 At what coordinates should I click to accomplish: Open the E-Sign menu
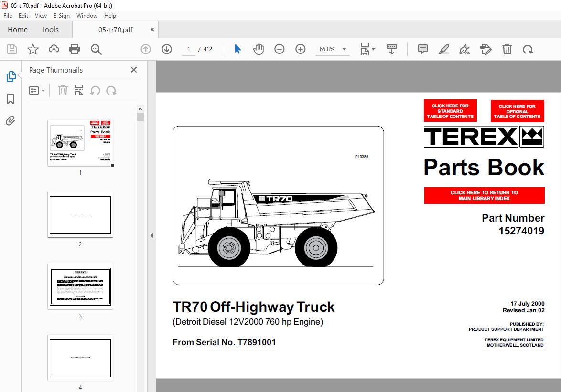point(62,16)
